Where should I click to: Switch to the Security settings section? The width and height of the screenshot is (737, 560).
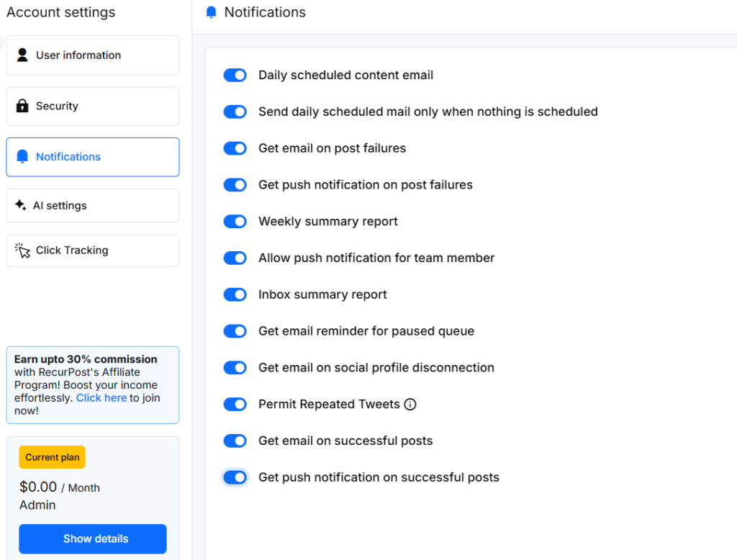point(92,106)
